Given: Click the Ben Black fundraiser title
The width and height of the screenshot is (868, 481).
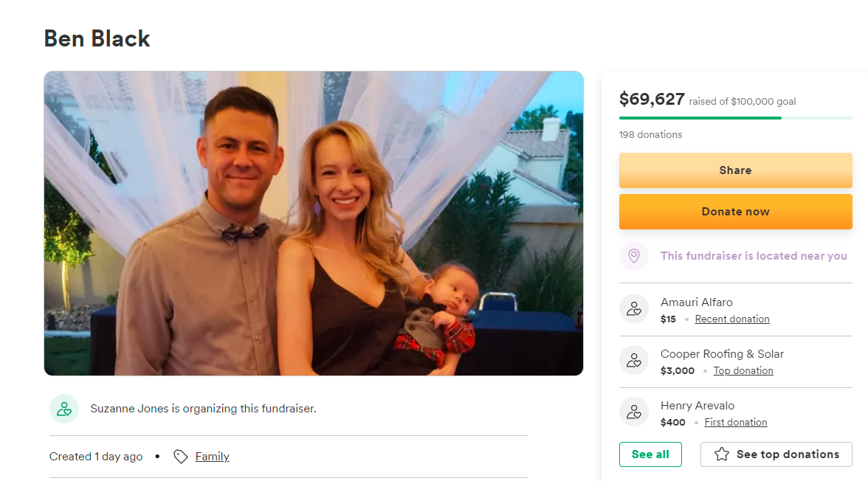Looking at the screenshot, I should [x=97, y=38].
